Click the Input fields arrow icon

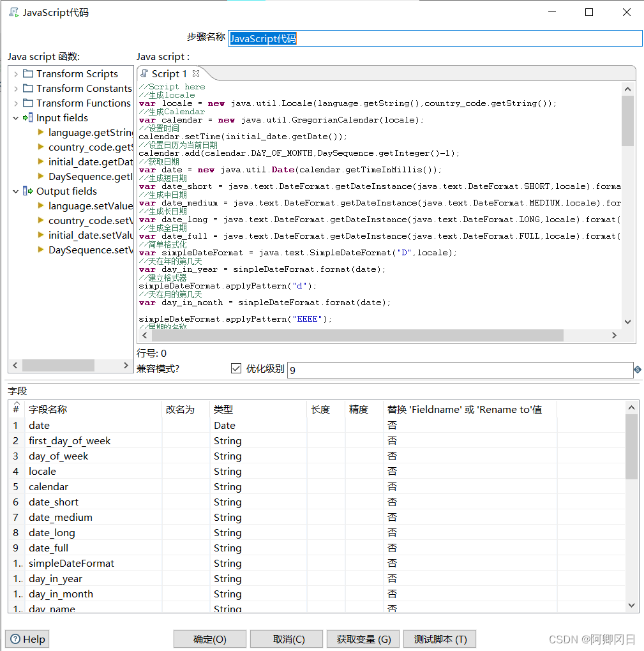coord(27,118)
